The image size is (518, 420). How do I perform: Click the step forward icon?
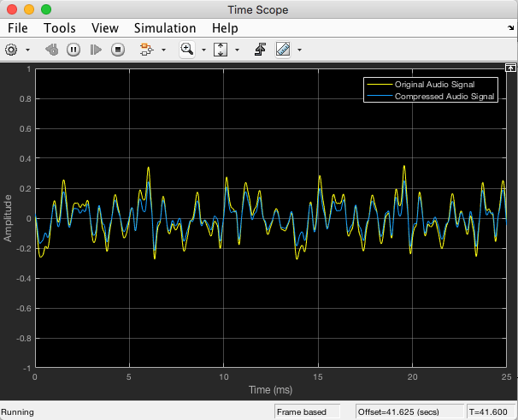coord(96,50)
